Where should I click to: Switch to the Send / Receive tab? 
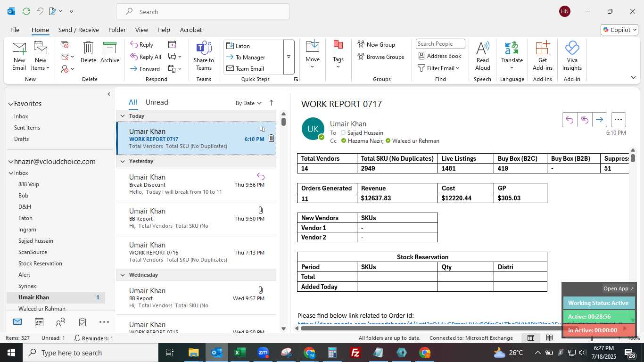79,30
